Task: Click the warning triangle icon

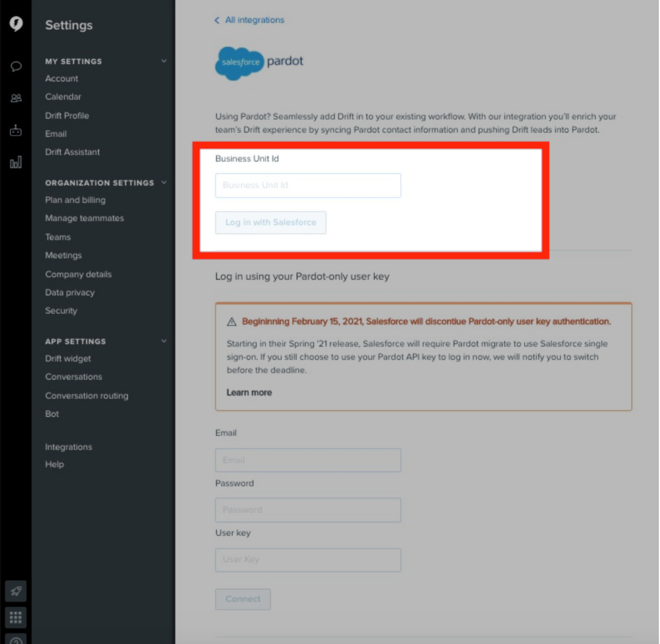Action: pos(231,322)
